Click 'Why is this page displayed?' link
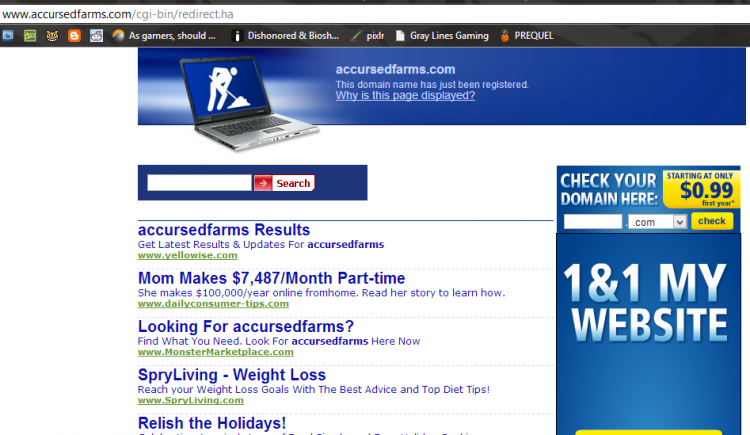 [405, 95]
